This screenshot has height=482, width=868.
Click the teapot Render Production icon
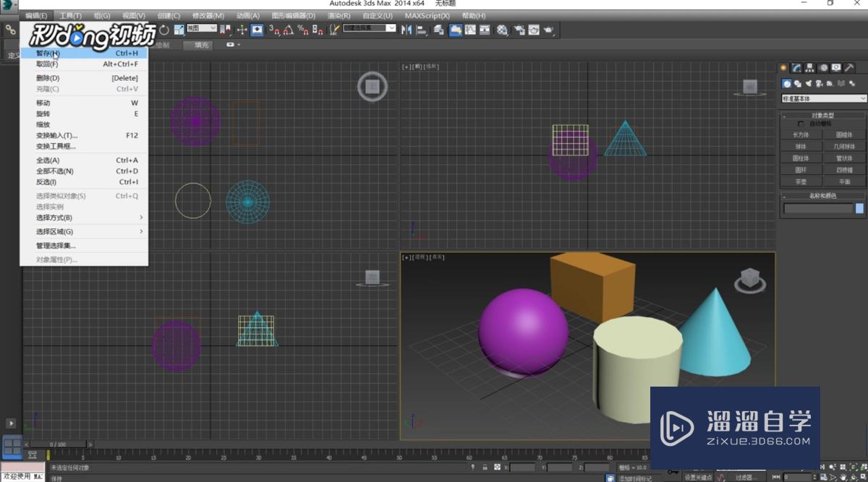548,30
